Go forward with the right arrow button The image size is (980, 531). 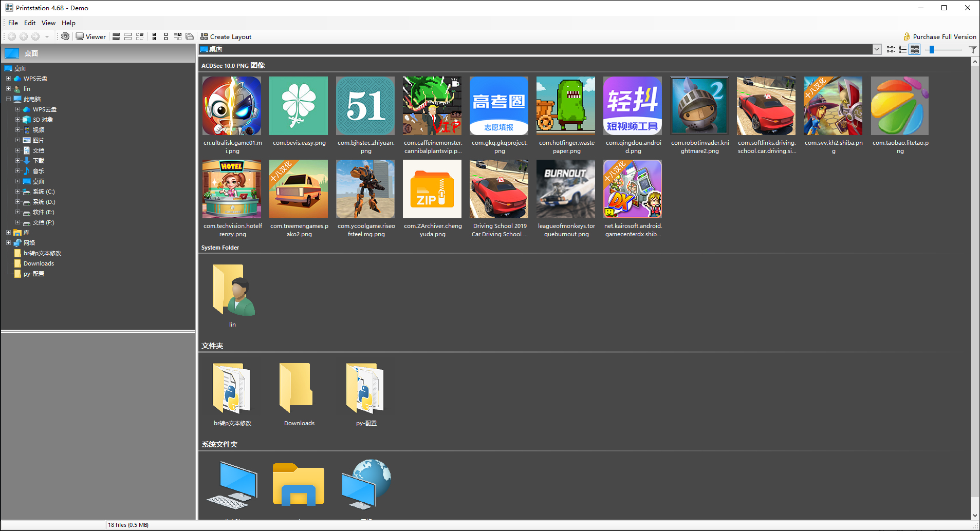coord(35,36)
